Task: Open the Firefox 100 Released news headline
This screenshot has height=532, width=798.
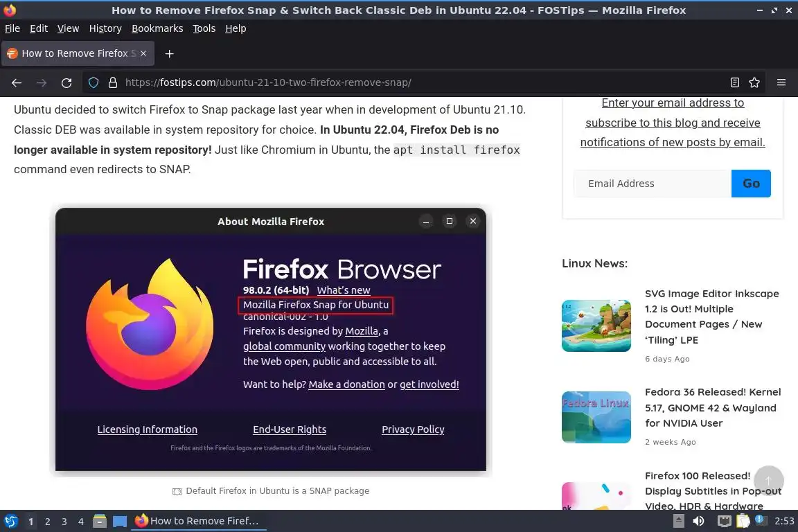Action: [x=713, y=490]
